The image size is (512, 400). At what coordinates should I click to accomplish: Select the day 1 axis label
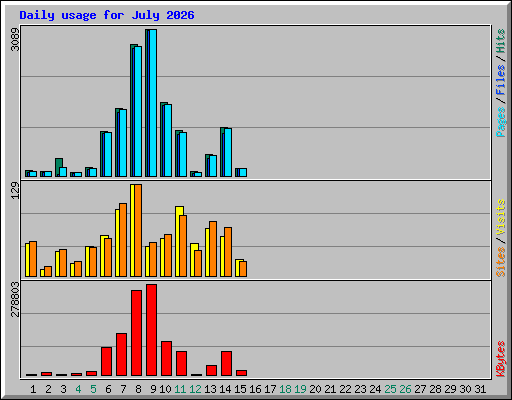click(x=33, y=389)
